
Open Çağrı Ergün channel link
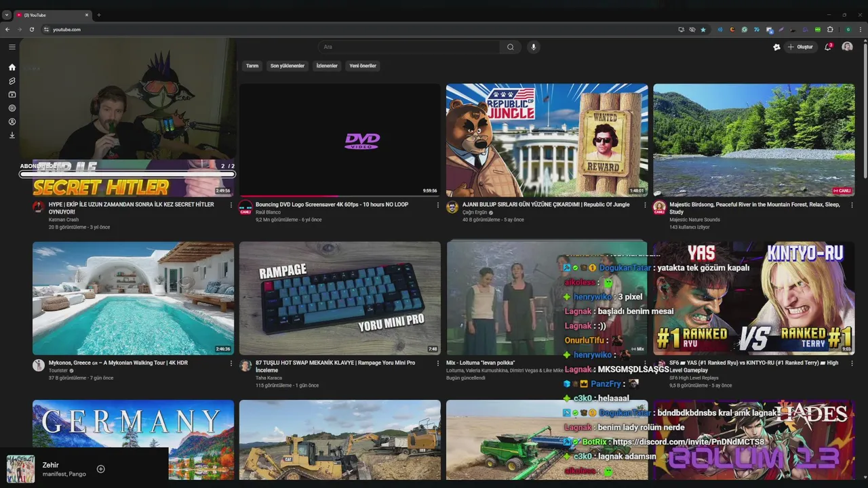coord(475,212)
